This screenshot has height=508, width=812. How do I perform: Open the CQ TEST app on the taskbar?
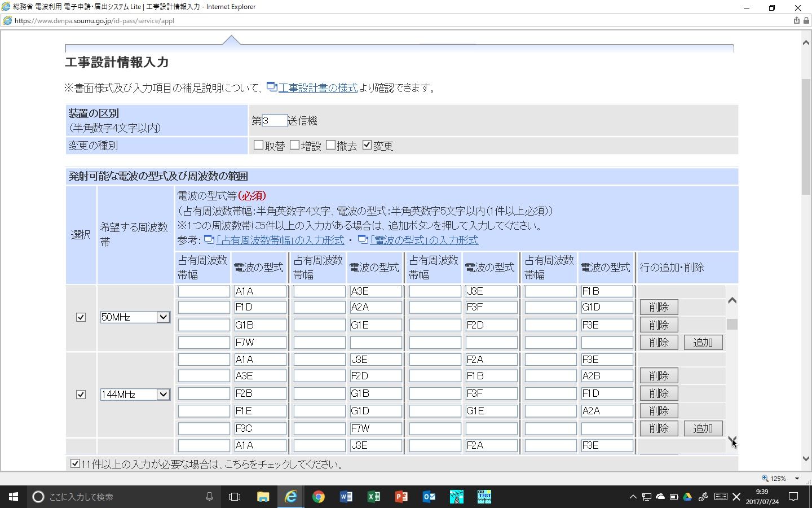tap(484, 497)
